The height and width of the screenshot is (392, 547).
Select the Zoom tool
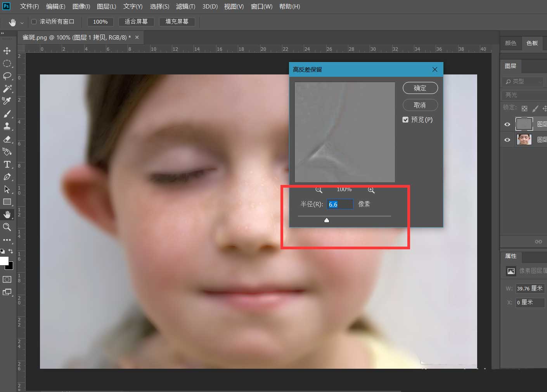point(7,227)
